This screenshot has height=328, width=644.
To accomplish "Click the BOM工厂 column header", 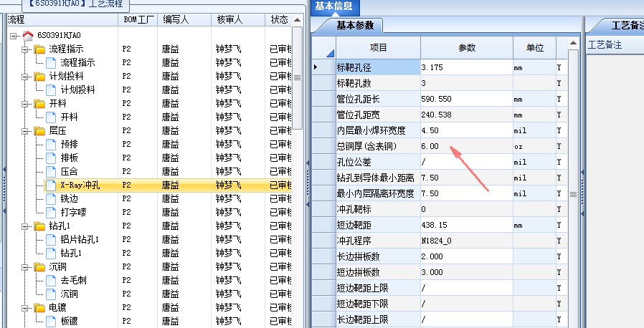I will [138, 19].
